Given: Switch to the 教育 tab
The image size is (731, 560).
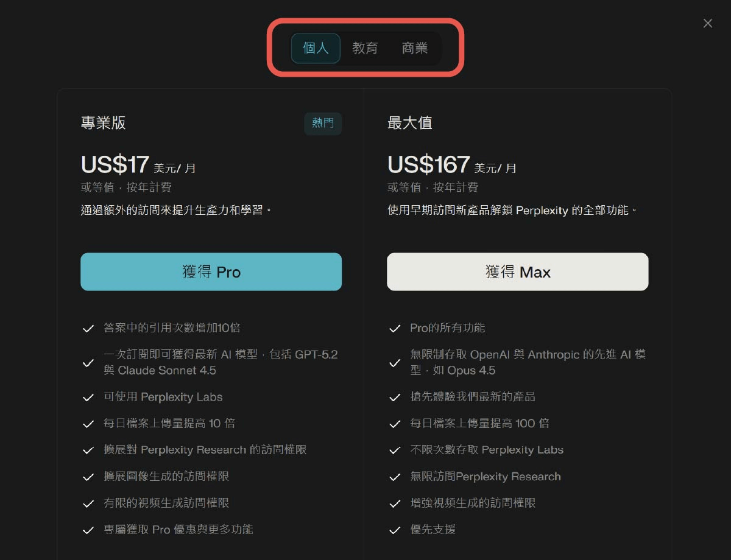Looking at the screenshot, I should coord(365,48).
